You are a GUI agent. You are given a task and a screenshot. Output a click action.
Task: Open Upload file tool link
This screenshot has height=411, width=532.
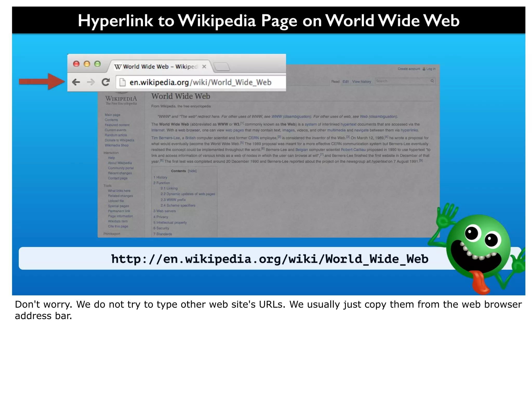(x=116, y=201)
